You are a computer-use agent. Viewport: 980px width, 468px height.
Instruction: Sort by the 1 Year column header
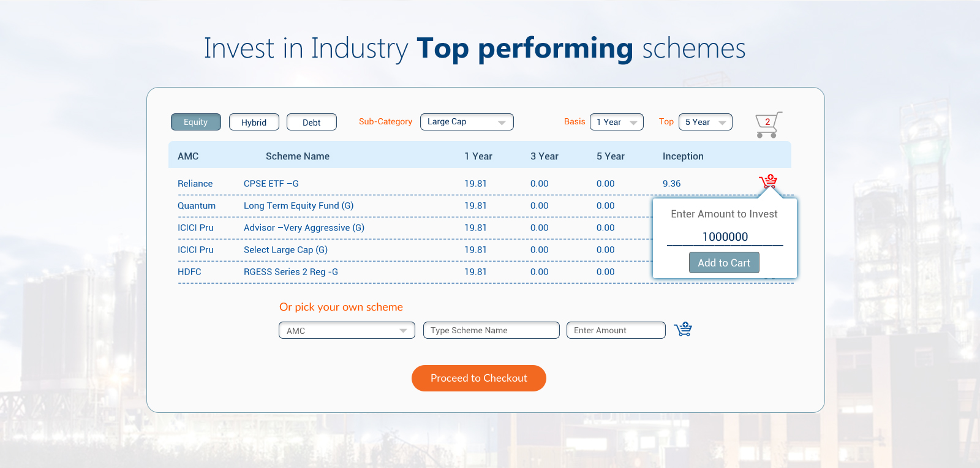478,156
